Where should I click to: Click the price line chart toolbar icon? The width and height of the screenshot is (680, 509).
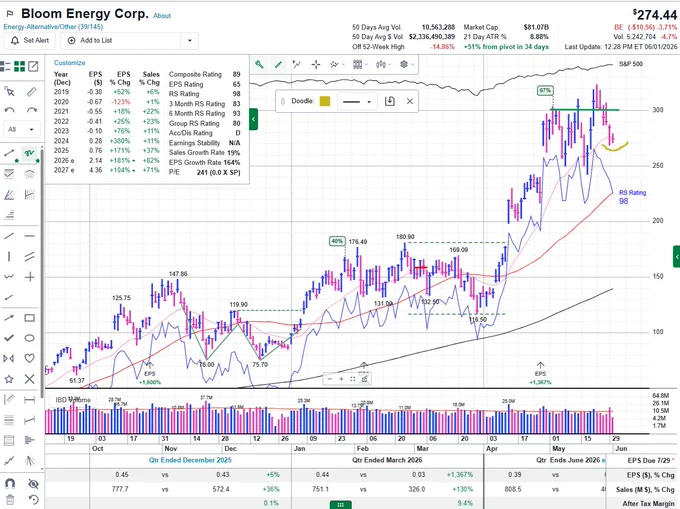[297, 65]
